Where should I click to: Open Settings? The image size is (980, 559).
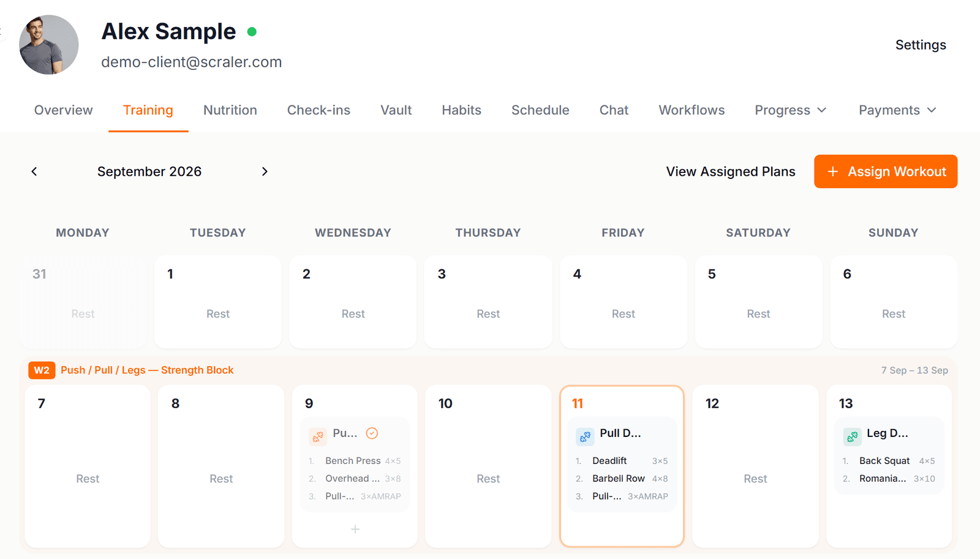pos(921,45)
